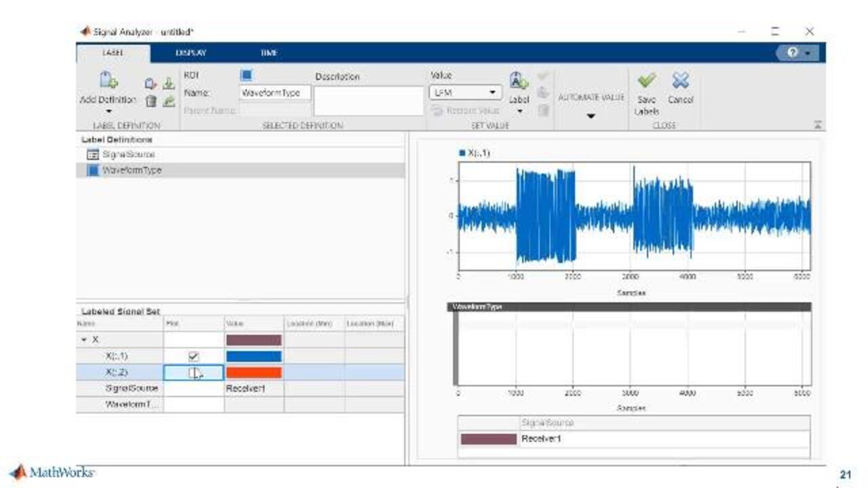
Task: Enable the ROI checkbox
Action: (x=247, y=76)
